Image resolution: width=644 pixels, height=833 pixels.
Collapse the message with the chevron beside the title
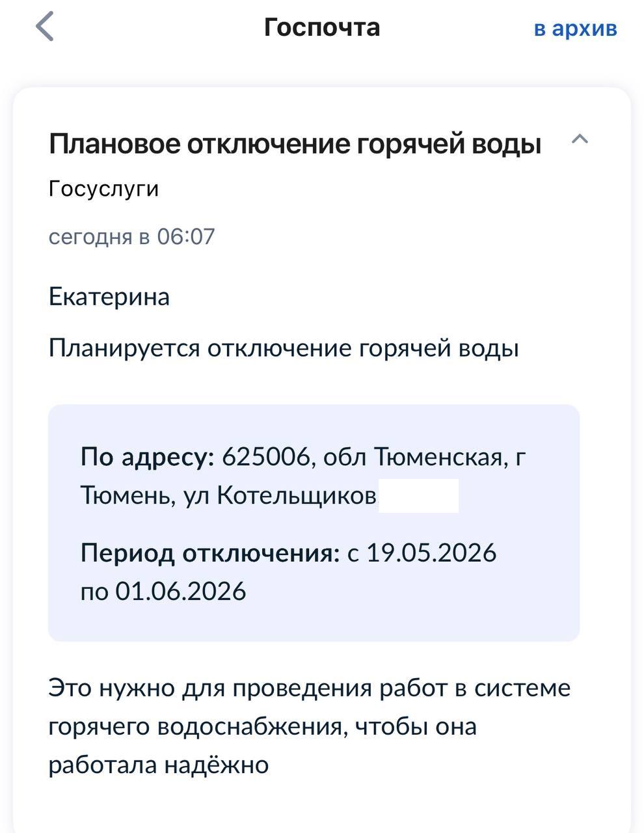point(579,139)
